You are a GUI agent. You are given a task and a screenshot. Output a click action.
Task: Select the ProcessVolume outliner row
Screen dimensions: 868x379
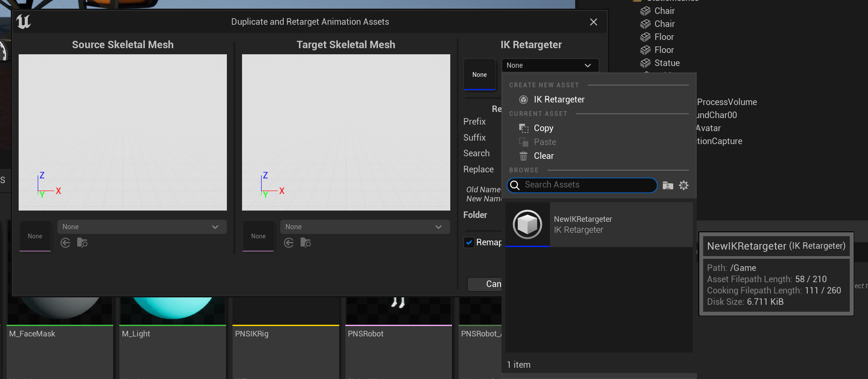coord(727,102)
